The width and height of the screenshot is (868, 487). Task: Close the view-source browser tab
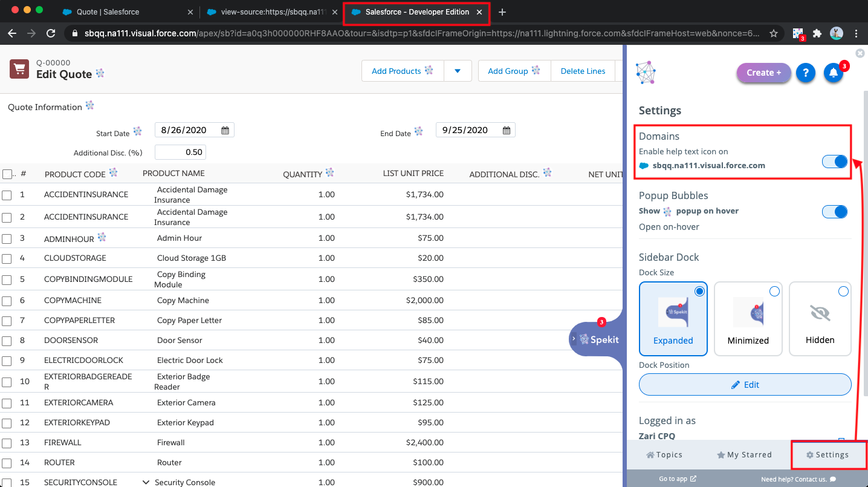pos(334,12)
